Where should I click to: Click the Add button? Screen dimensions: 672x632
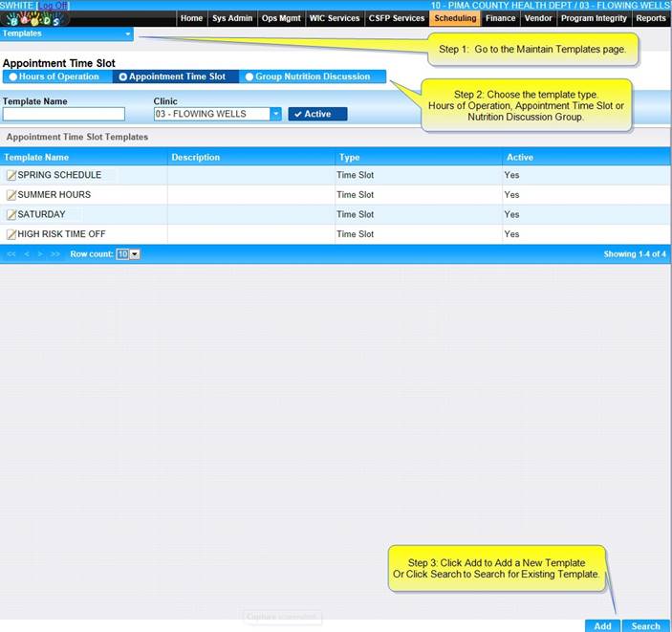click(x=602, y=626)
